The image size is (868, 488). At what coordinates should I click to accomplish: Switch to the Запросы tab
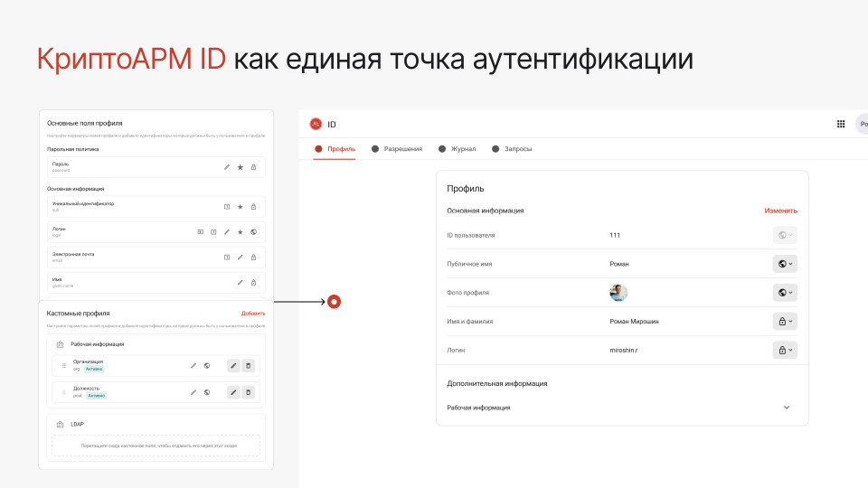tap(512, 149)
